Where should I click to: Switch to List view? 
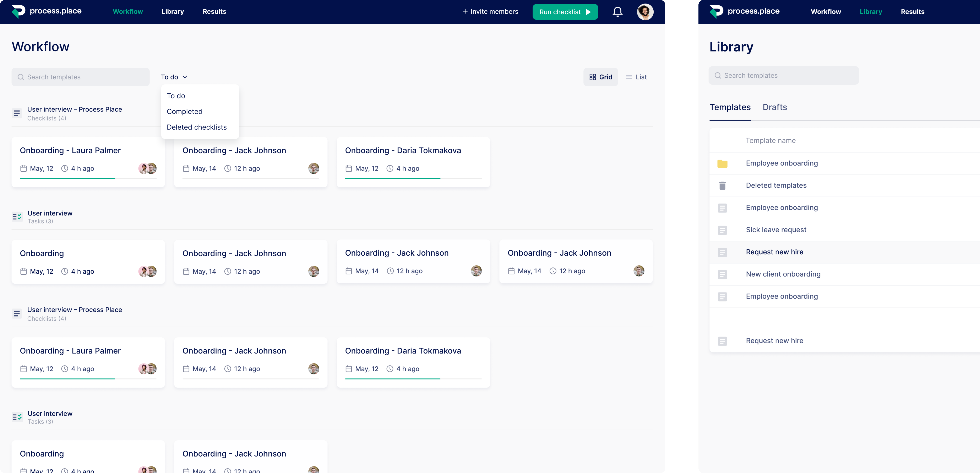pyautogui.click(x=636, y=77)
